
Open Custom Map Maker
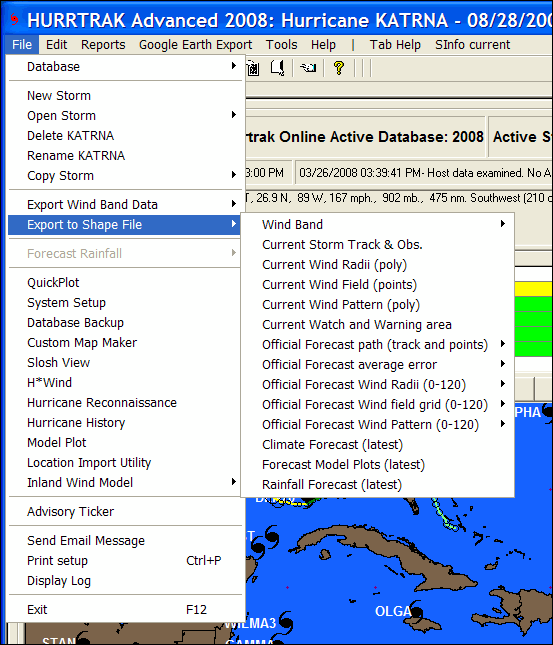click(124, 343)
